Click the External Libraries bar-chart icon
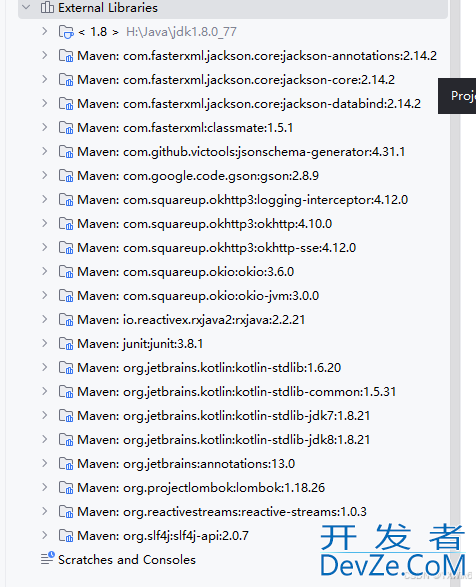Viewport: 476px width, 587px height. (47, 7)
